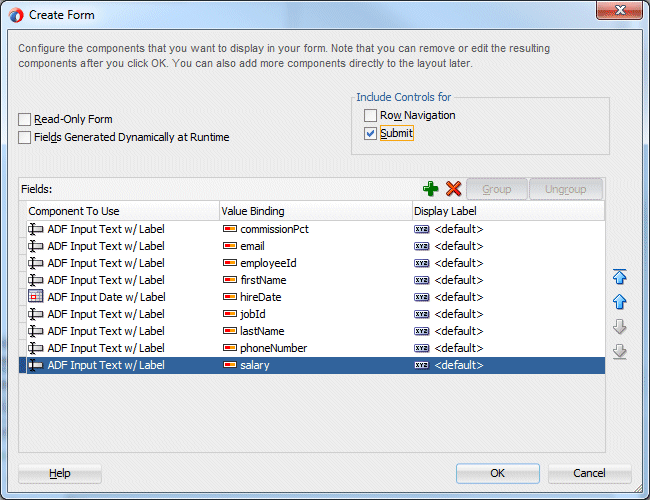Enable the Read-Only Form checkbox
650x500 pixels.
[24, 119]
